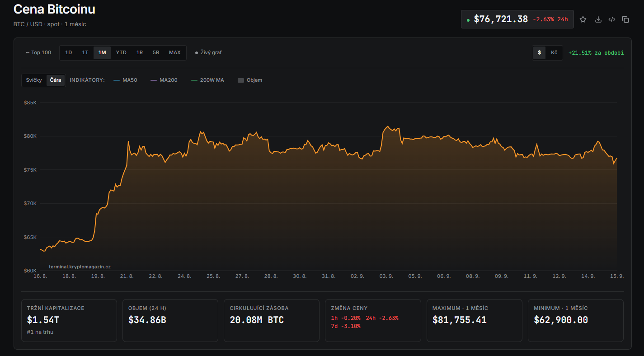The image size is (644, 356).
Task: Click the current price $76,721.38 badge
Action: (517, 19)
